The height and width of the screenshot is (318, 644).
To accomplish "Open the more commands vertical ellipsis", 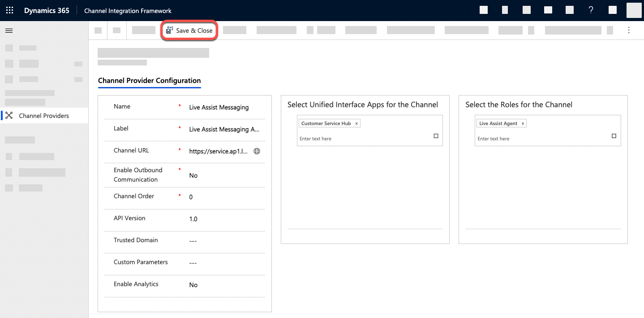I will [x=629, y=30].
